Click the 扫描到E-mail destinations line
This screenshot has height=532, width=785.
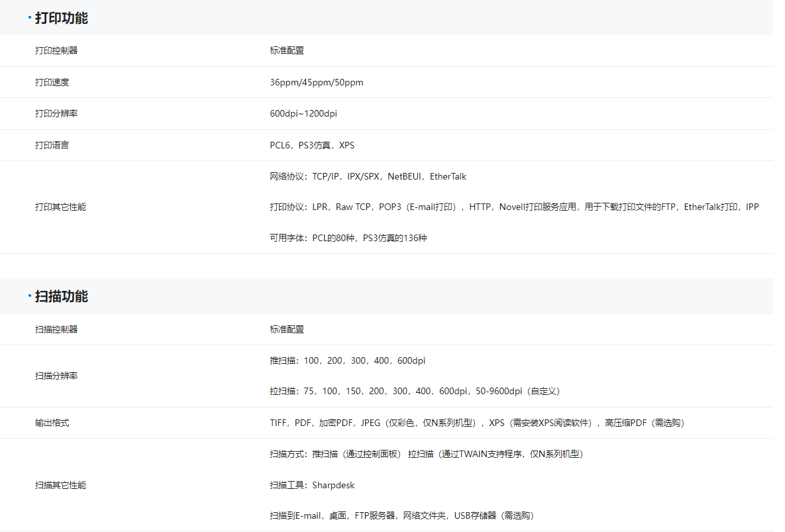[401, 515]
